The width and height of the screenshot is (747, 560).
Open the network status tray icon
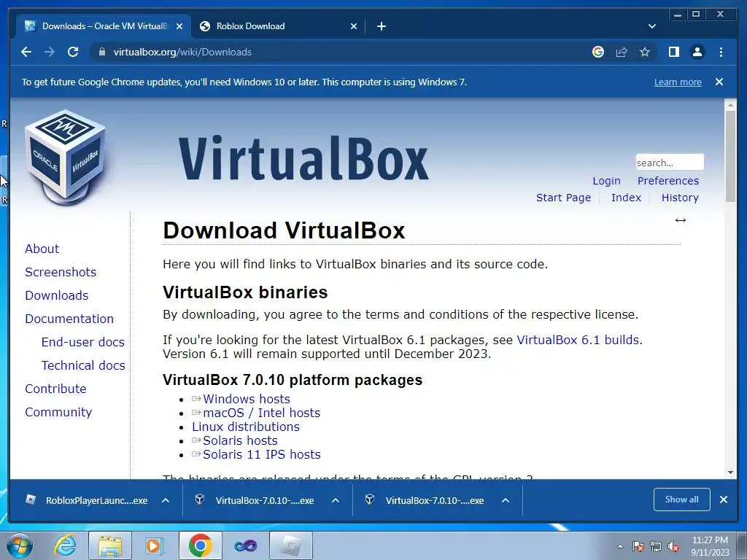[x=656, y=546]
